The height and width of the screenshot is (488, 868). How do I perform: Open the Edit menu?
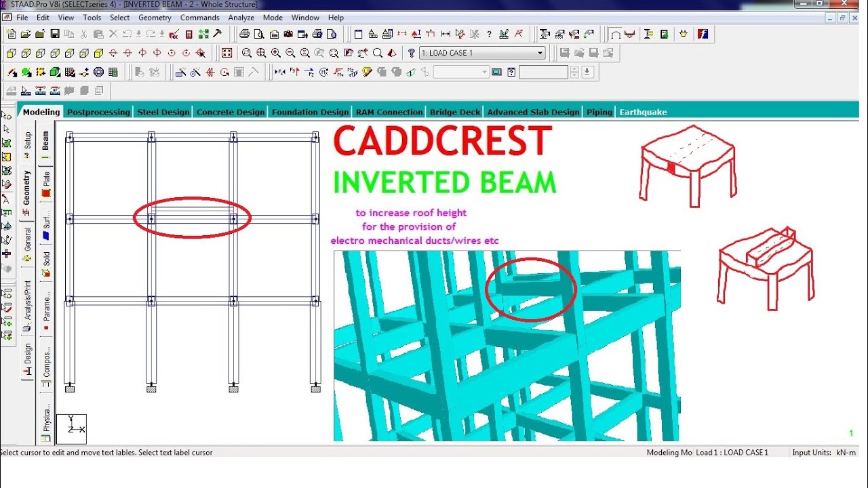click(x=43, y=18)
